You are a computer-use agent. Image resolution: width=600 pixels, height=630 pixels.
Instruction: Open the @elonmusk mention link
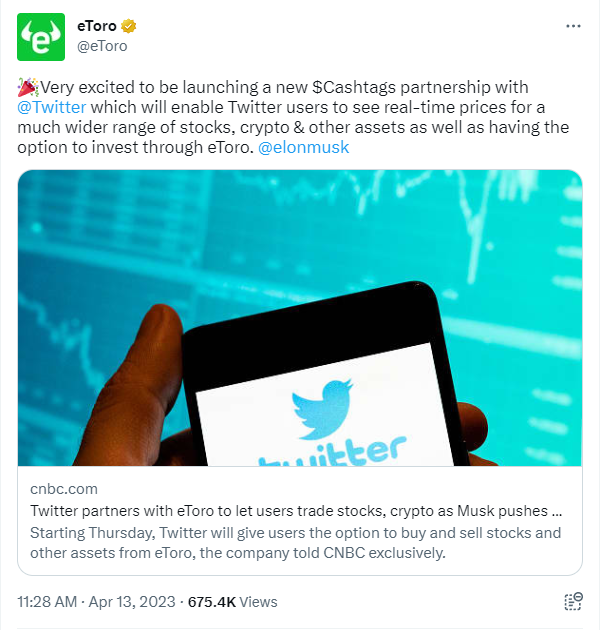[303, 147]
